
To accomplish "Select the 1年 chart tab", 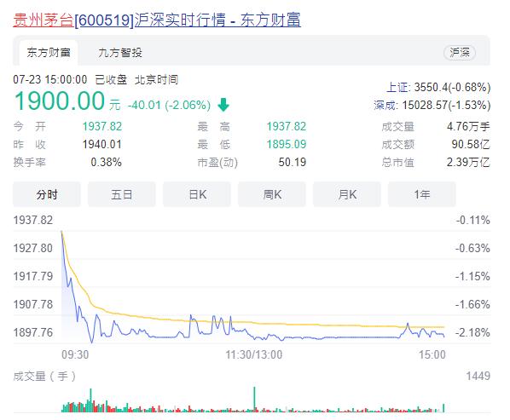I will (x=422, y=194).
